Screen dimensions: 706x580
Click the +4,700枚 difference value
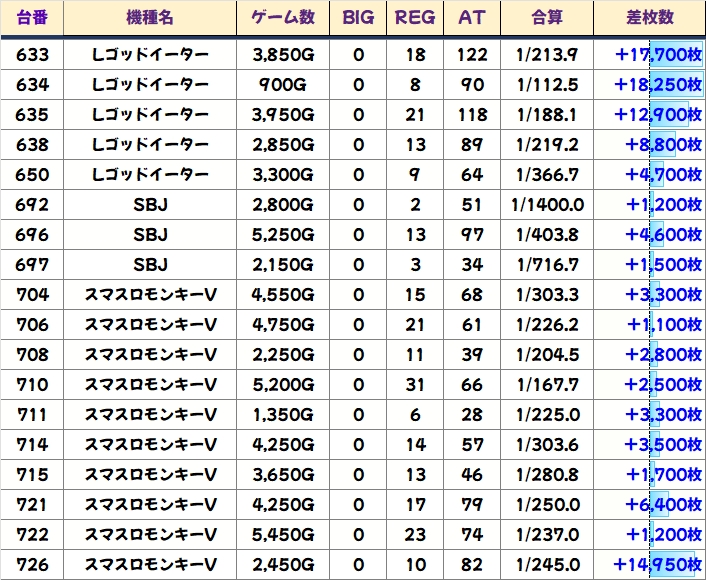tap(664, 175)
